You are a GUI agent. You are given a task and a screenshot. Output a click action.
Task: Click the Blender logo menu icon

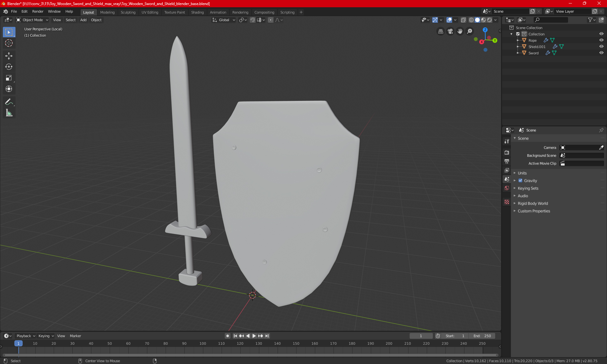click(x=5, y=11)
